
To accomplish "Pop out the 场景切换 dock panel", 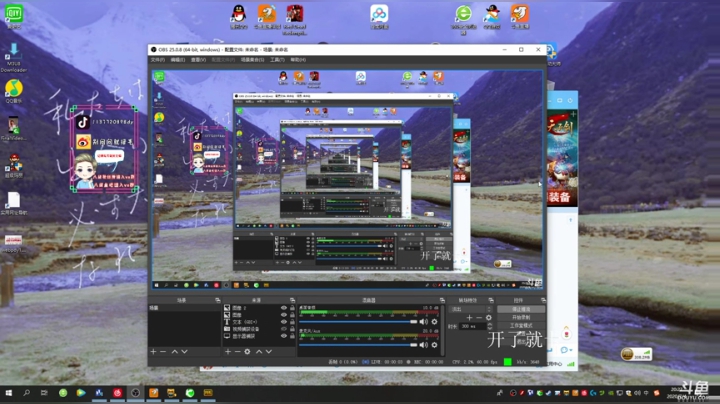I will point(491,300).
